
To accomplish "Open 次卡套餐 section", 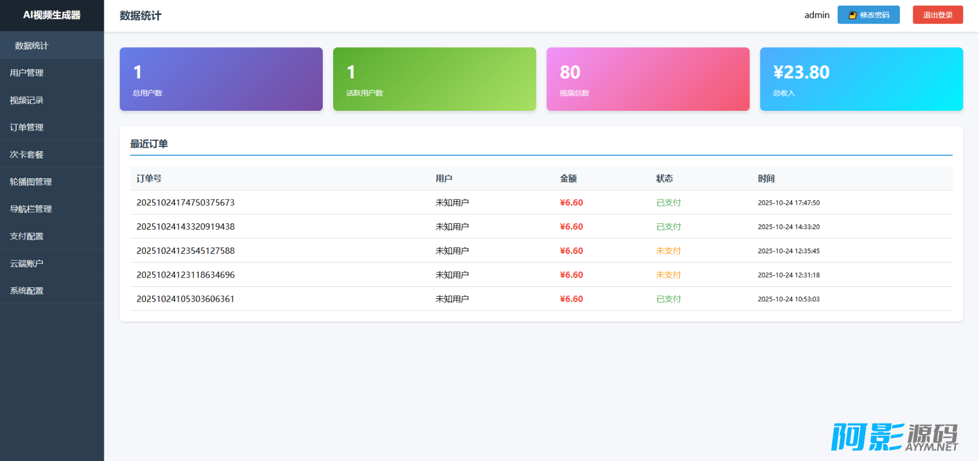I will pyautogui.click(x=27, y=154).
